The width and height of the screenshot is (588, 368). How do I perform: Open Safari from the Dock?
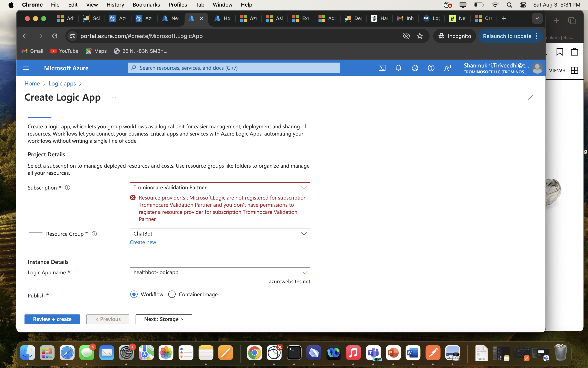coord(67,352)
